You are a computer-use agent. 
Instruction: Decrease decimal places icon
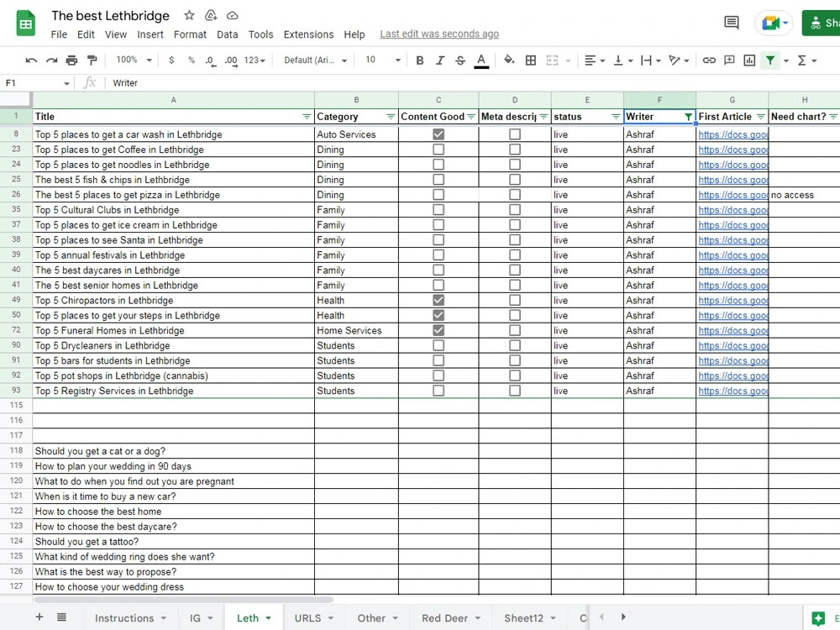(211, 60)
